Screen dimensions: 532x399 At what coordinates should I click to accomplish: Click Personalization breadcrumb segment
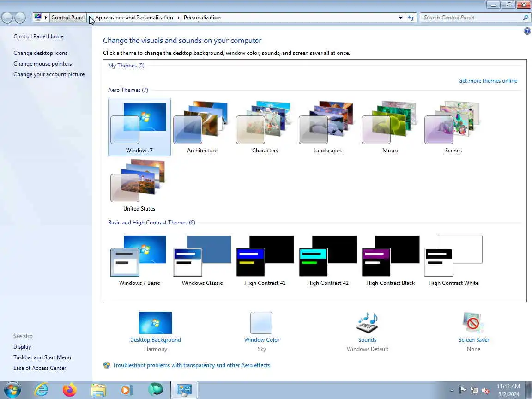click(202, 18)
